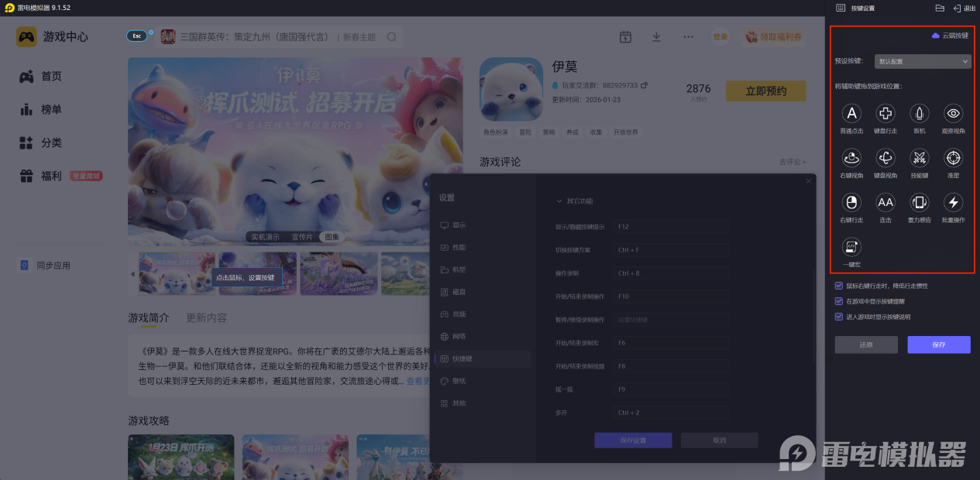Click the 开始/结束录制宏 F6 field
Screen dimensions: 980x480
[671, 343]
